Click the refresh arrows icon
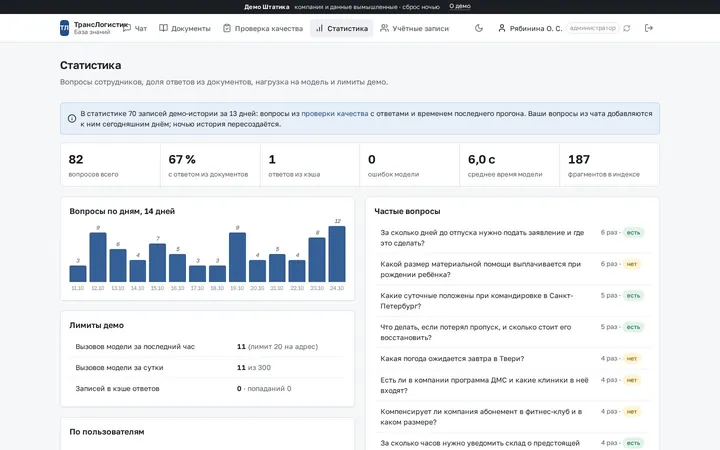The width and height of the screenshot is (720, 450). pyautogui.click(x=627, y=28)
